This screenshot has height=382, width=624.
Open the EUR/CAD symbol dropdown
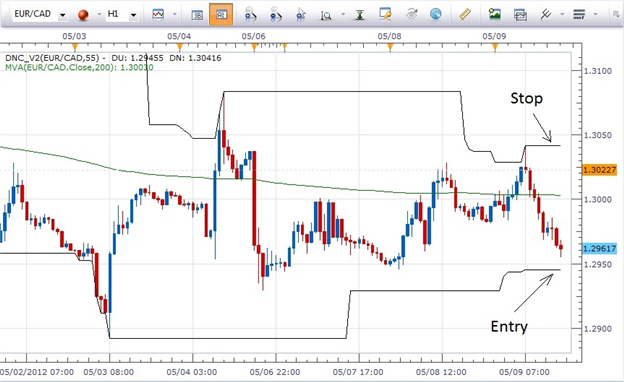click(x=62, y=16)
